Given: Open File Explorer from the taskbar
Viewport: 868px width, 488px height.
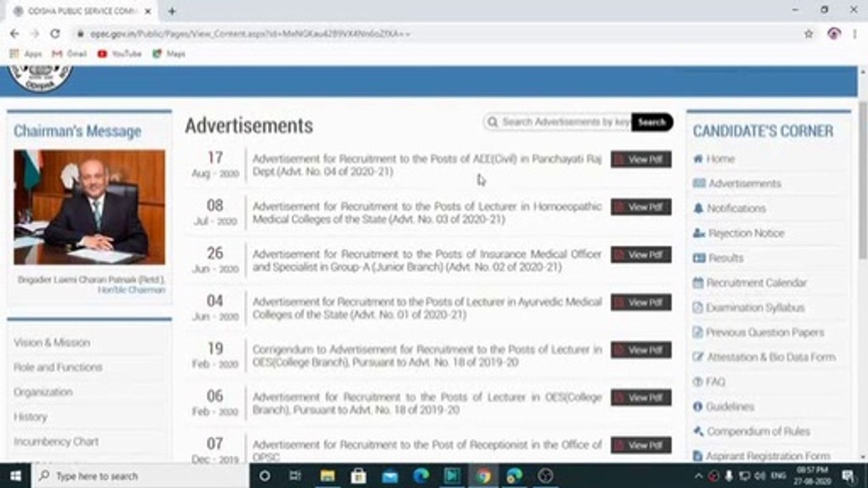Looking at the screenshot, I should click(x=327, y=476).
